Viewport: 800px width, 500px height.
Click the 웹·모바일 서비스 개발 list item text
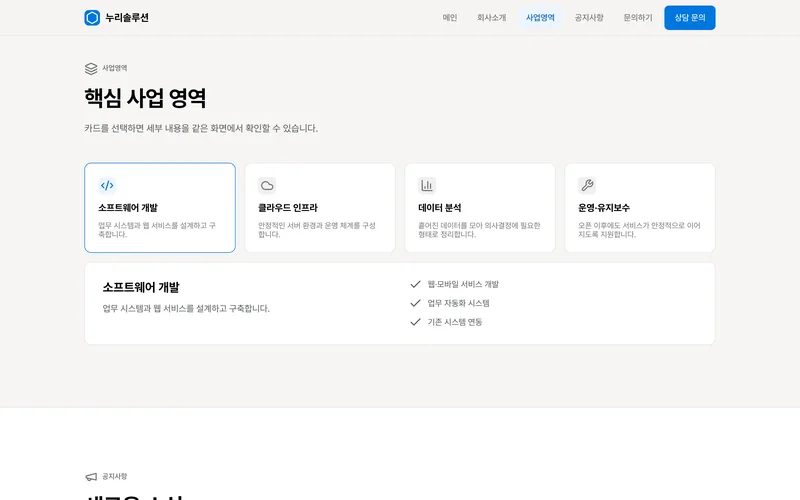coord(463,284)
